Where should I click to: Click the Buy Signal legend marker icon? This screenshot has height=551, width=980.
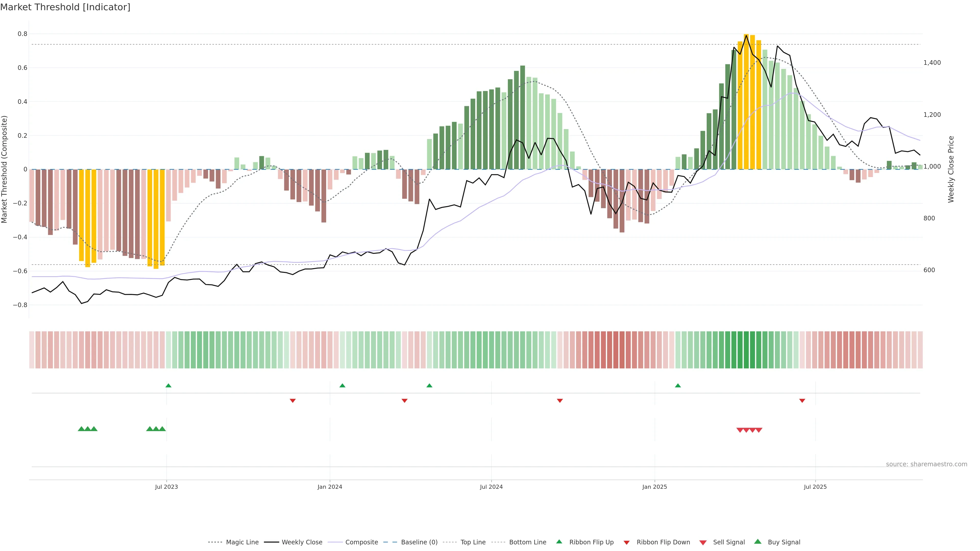pos(757,542)
